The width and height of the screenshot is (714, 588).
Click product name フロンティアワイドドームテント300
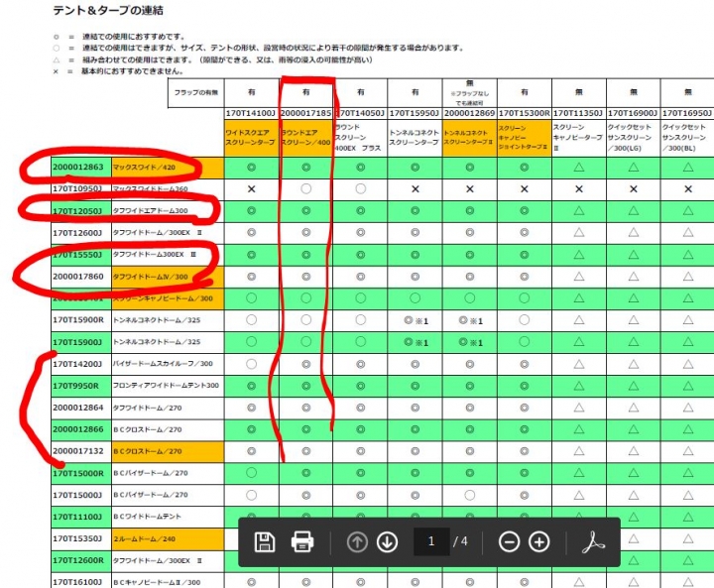tap(166, 386)
